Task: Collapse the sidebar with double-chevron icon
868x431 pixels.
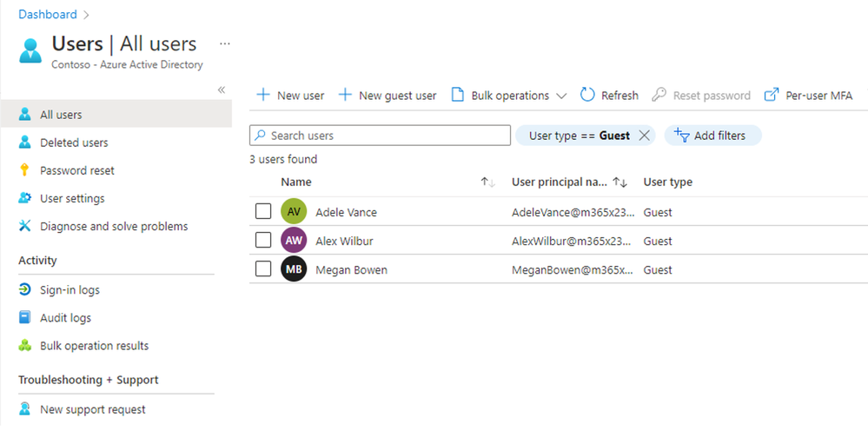Action: pos(222,90)
